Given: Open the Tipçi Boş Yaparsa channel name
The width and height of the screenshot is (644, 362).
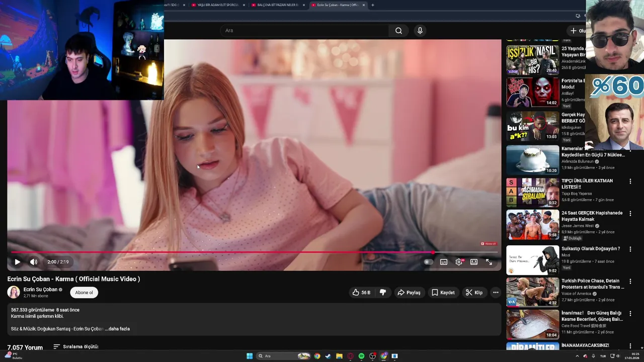Looking at the screenshot, I should point(577,194).
